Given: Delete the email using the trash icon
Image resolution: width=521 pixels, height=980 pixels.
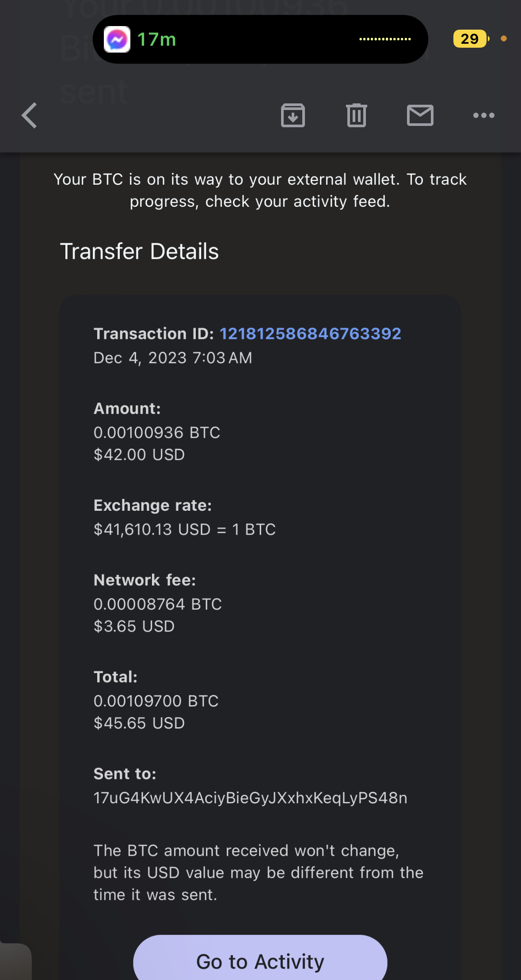Looking at the screenshot, I should [x=356, y=116].
